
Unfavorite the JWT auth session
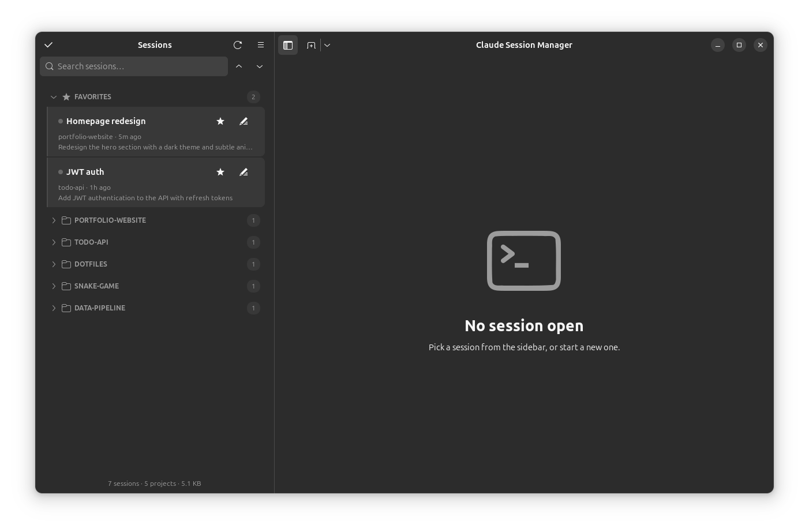click(220, 172)
